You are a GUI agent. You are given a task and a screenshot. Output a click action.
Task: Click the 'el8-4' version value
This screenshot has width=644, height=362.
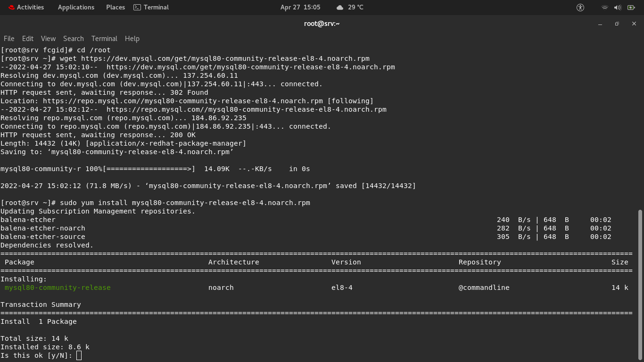point(342,288)
